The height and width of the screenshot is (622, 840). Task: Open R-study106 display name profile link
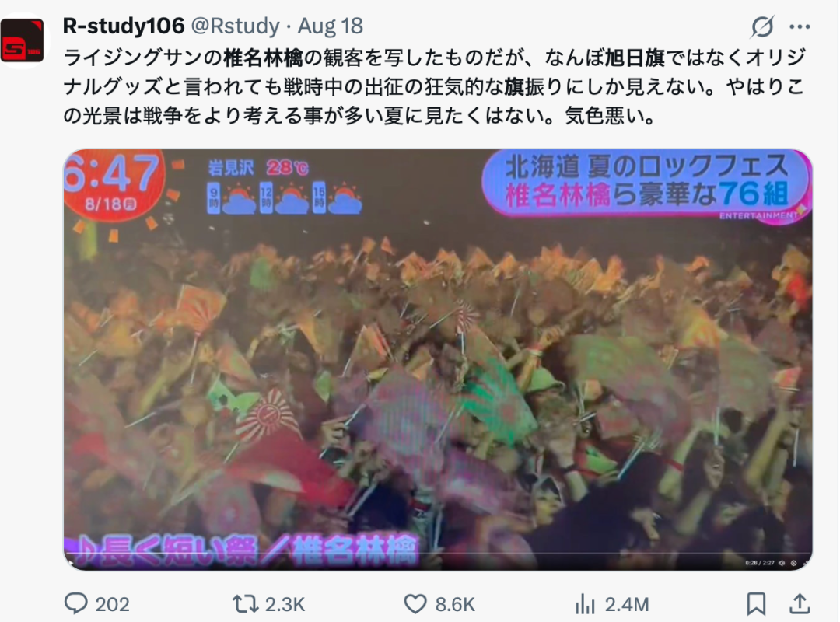point(124,26)
